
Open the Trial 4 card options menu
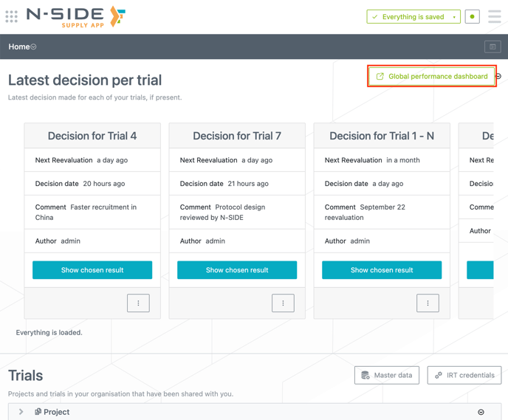coord(138,303)
